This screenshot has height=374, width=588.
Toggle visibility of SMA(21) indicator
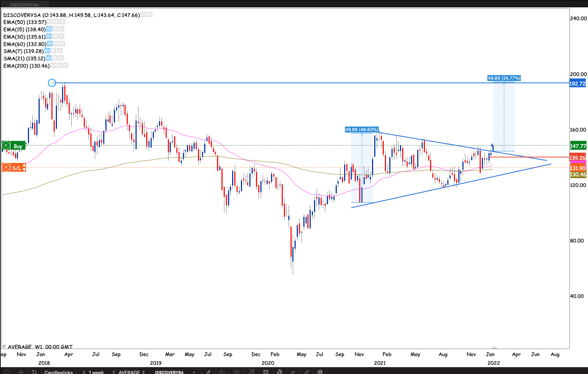click(48, 58)
